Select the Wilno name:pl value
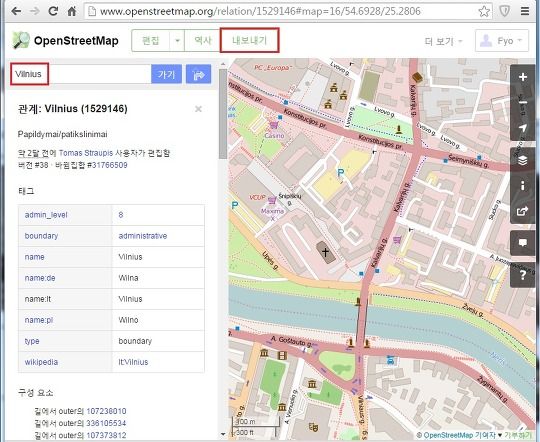This screenshot has height=442, width=540. coord(128,320)
